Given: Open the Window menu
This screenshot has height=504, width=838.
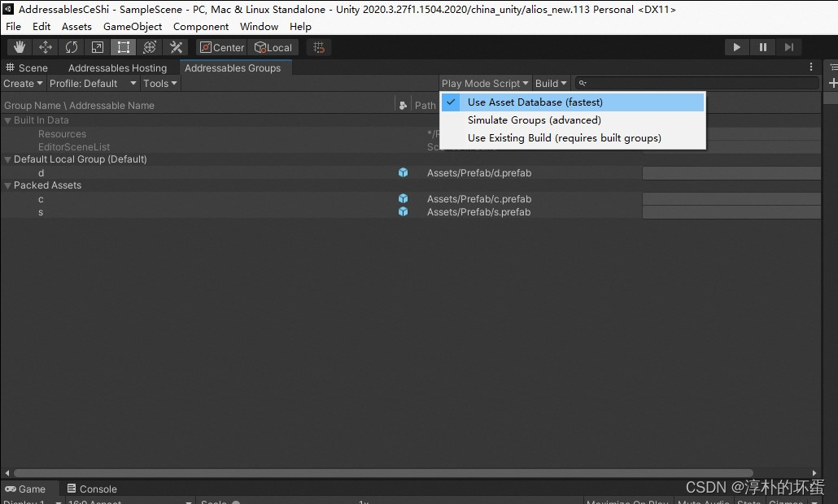Looking at the screenshot, I should [x=260, y=27].
